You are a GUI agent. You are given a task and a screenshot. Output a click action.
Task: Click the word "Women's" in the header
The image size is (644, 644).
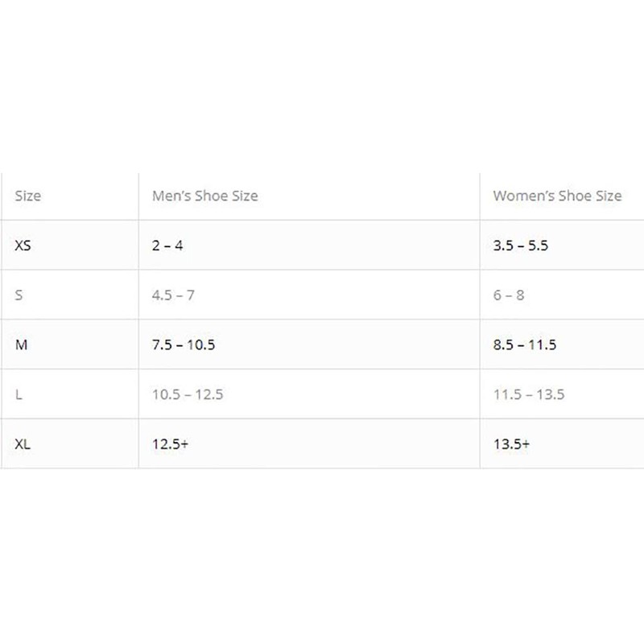click(521, 196)
